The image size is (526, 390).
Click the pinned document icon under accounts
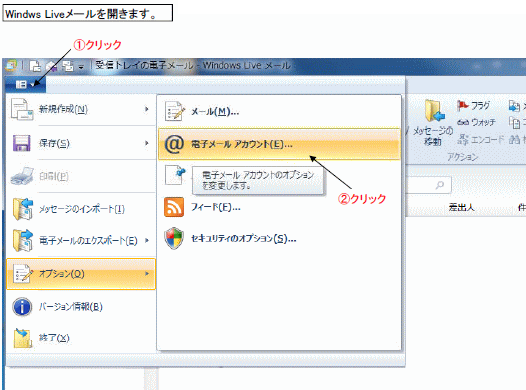coord(175,175)
